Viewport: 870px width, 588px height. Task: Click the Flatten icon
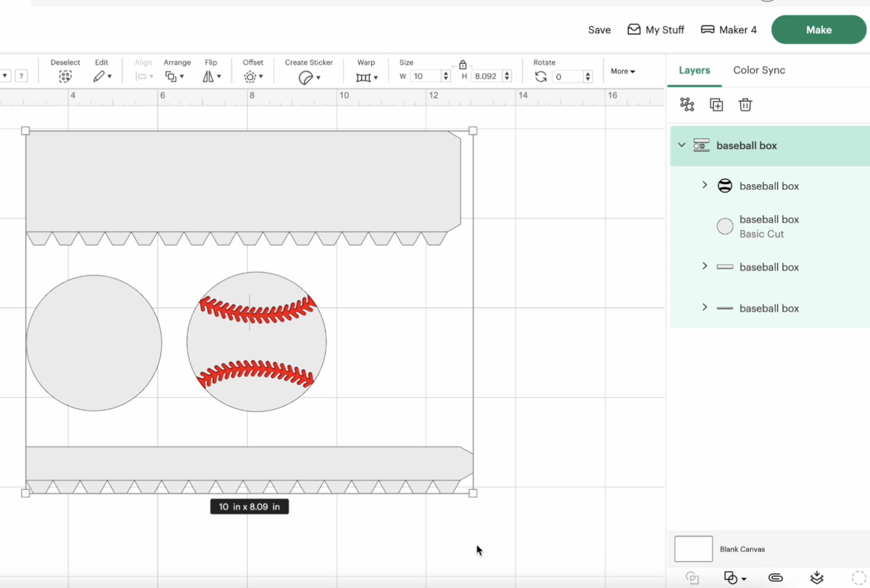817,577
